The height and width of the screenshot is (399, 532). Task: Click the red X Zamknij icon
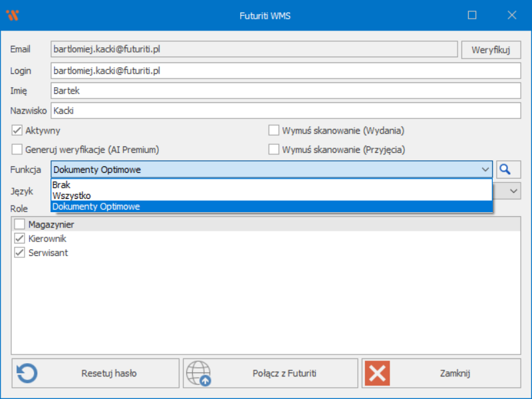[377, 373]
